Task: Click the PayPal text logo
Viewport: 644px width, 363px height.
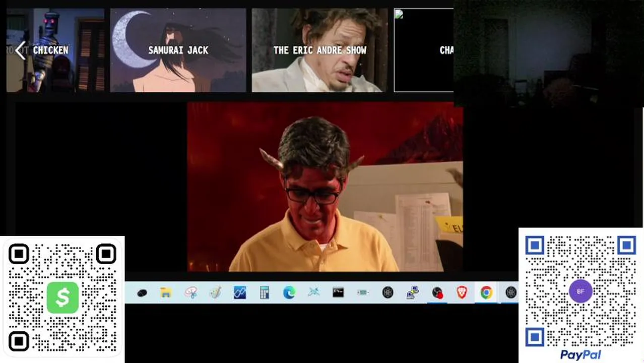Action: click(x=581, y=355)
